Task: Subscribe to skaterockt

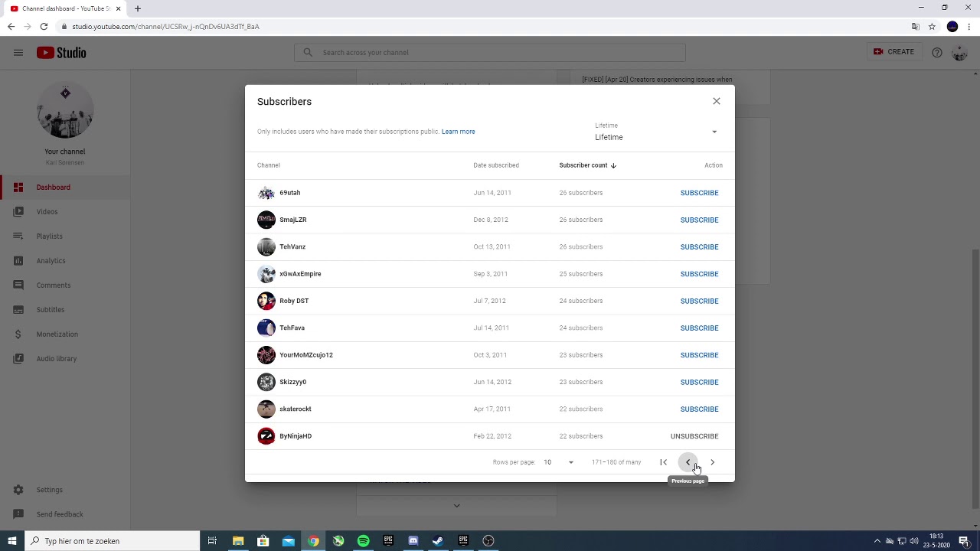Action: point(699,409)
